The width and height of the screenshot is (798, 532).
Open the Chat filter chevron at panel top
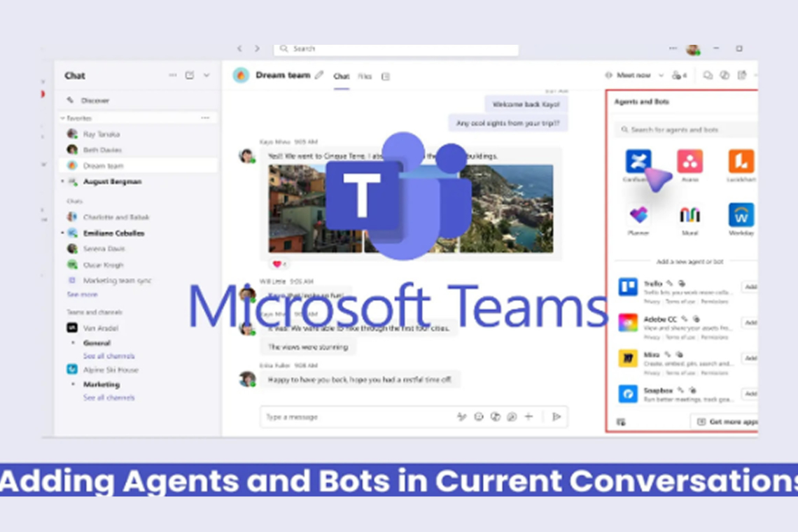click(206, 75)
